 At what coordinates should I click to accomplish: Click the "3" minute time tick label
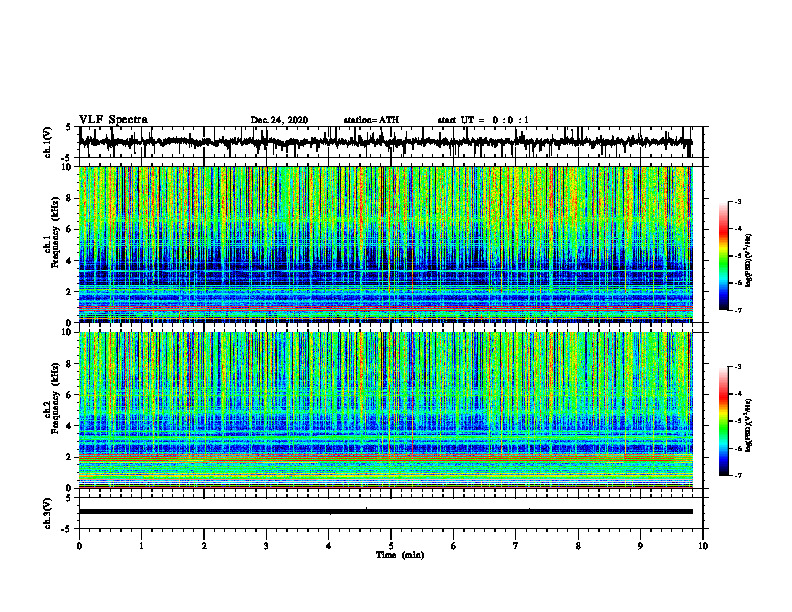(266, 546)
